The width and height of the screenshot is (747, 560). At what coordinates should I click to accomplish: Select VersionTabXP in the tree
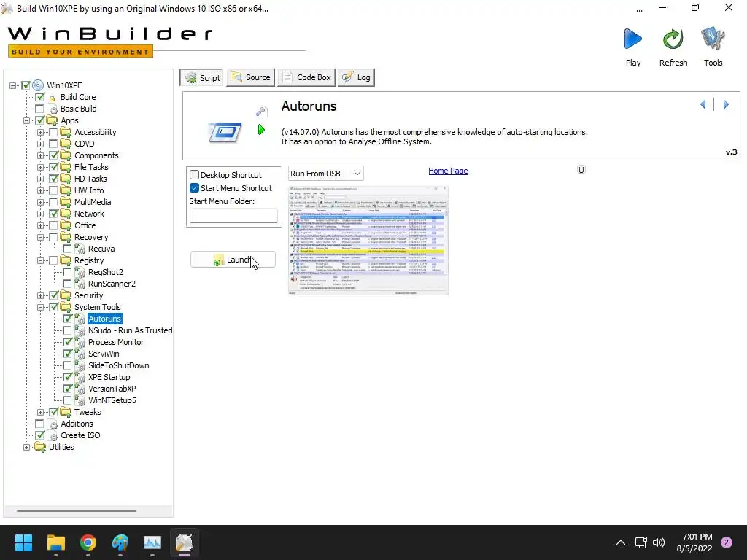[x=112, y=389]
